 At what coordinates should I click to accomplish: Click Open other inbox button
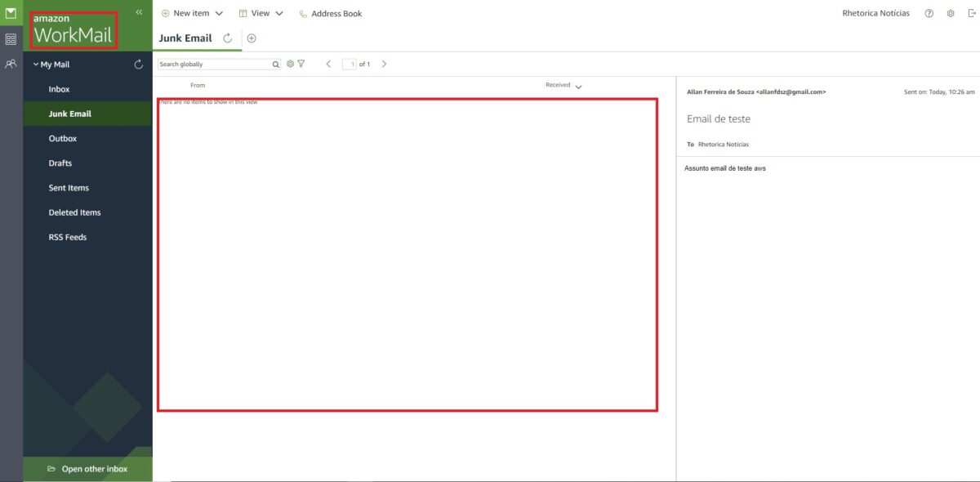click(87, 469)
